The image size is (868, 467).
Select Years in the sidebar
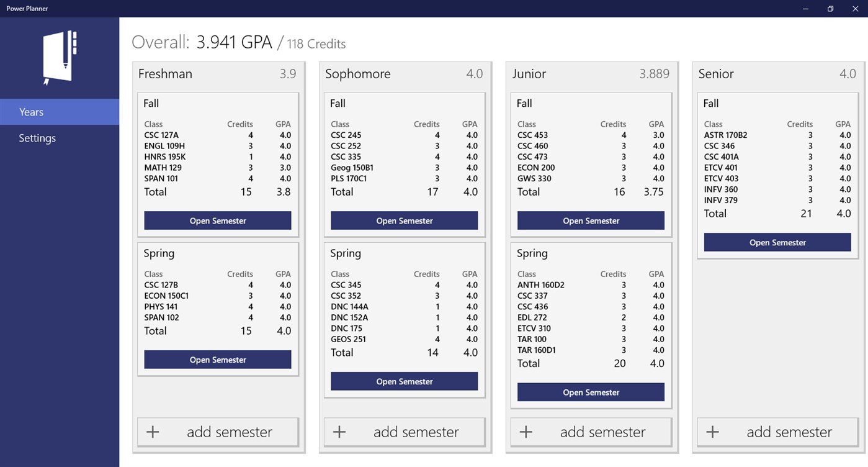point(29,112)
